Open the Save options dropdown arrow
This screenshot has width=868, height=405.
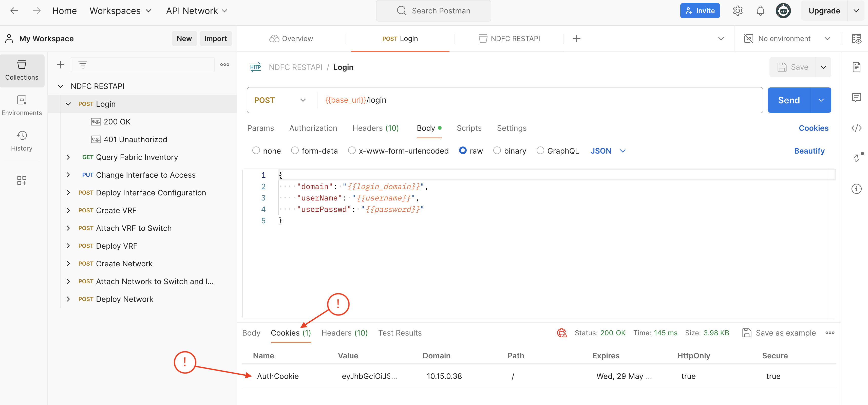[x=823, y=67]
